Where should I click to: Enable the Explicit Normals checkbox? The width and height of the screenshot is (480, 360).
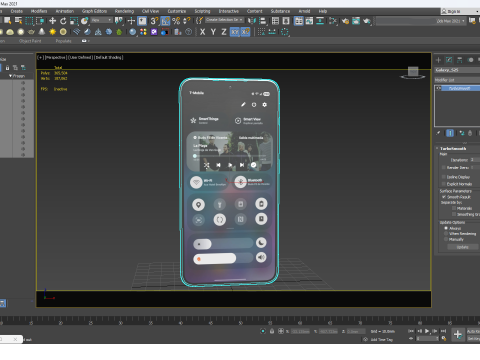click(444, 184)
